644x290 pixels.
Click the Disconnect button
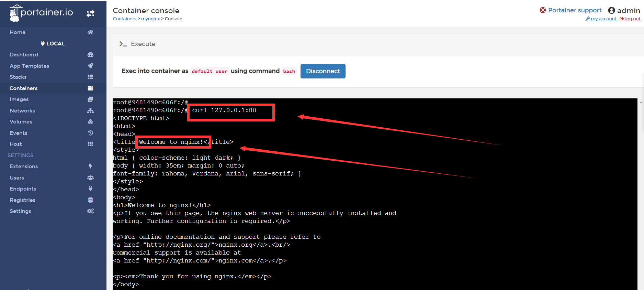click(323, 71)
